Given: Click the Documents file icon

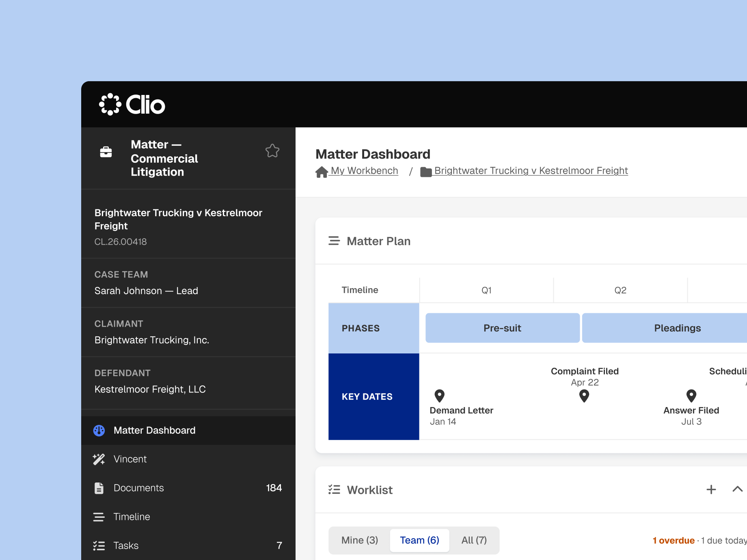Looking at the screenshot, I should click(99, 488).
